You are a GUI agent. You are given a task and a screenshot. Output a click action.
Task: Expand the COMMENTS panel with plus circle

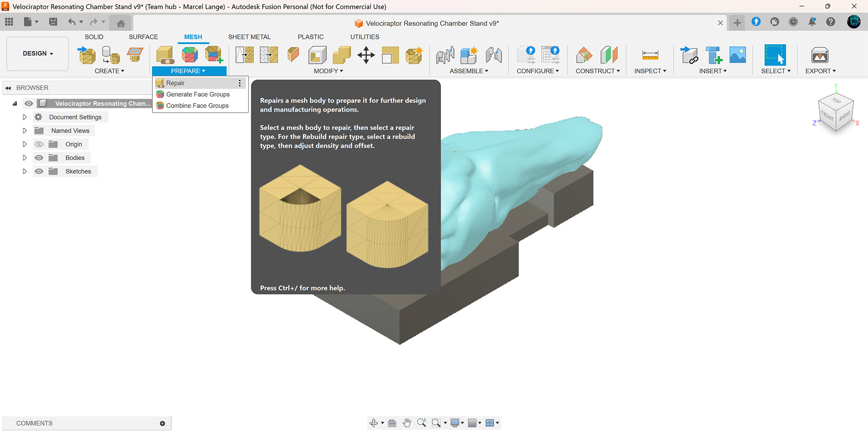pos(162,423)
